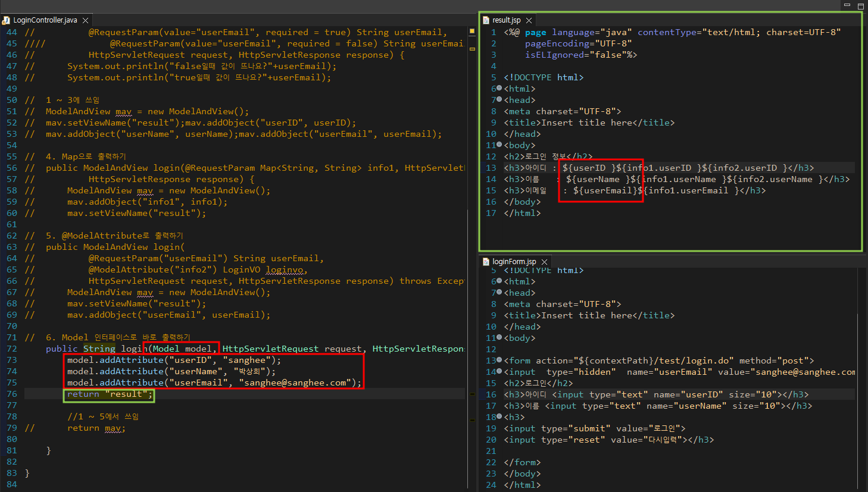Click pageEncoding="UTF-8" in result.jsp
Screen dimensions: 868x492
[579, 43]
